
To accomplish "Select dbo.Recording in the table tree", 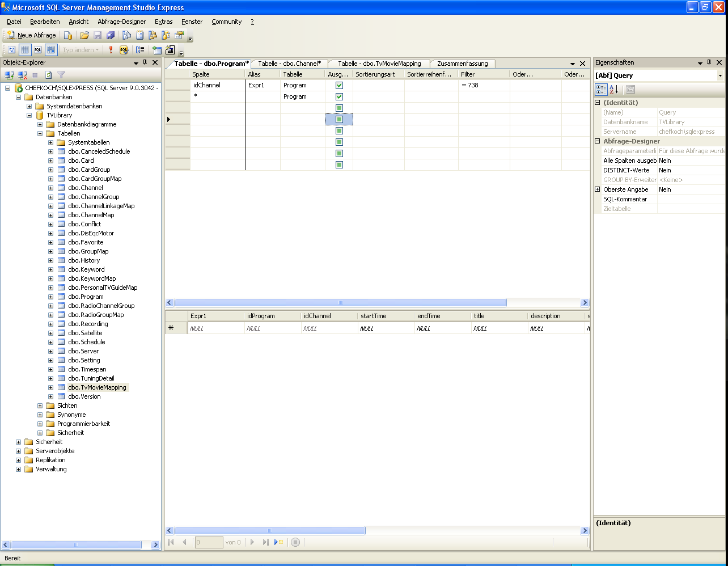I will [x=88, y=324].
